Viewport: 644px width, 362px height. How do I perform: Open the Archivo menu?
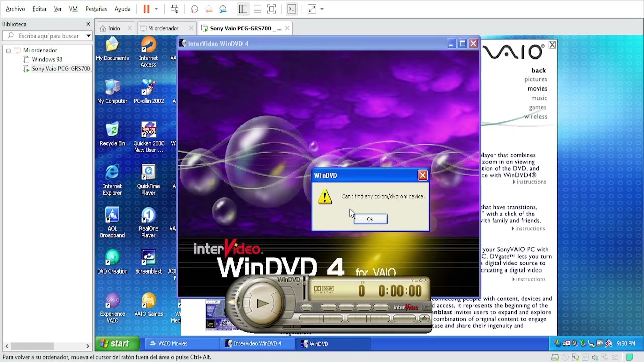pos(15,9)
